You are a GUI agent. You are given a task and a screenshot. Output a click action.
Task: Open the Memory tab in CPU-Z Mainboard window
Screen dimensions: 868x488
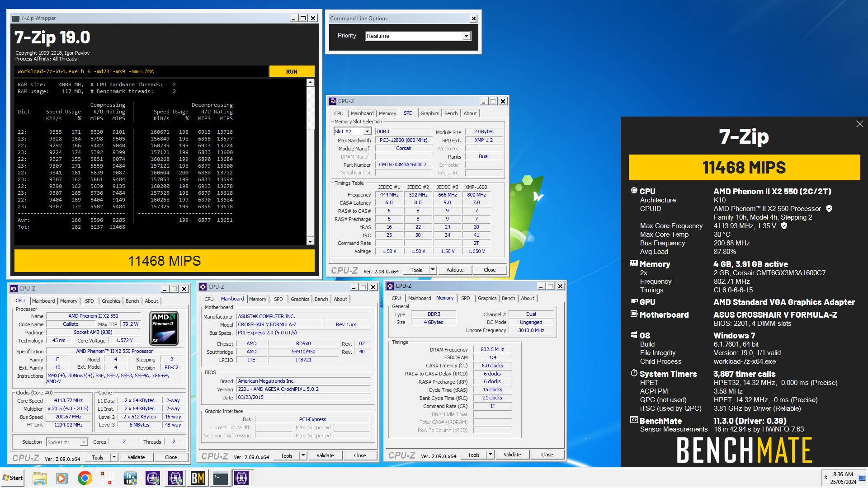click(258, 299)
